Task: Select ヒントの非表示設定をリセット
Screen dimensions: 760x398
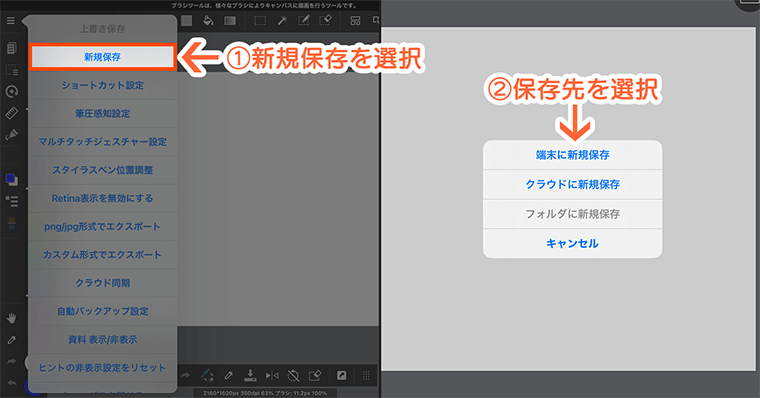Action: [x=102, y=368]
